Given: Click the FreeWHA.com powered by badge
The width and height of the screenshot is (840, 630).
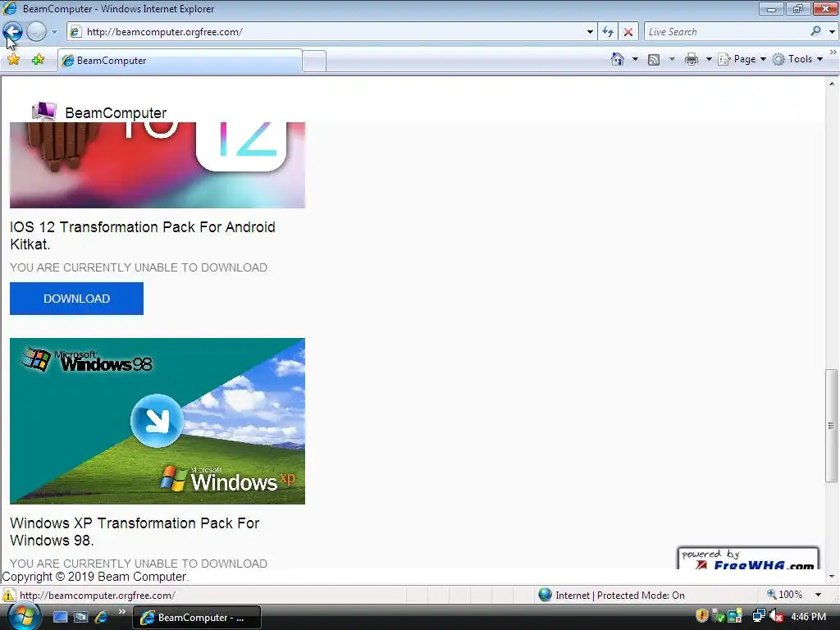Looking at the screenshot, I should coord(748,558).
